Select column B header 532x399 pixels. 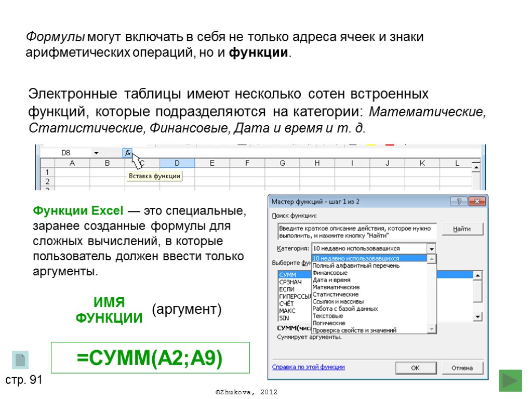click(107, 163)
